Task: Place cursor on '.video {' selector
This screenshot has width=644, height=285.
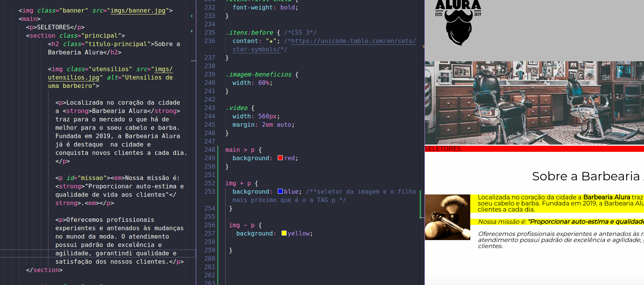Action: coord(240,108)
